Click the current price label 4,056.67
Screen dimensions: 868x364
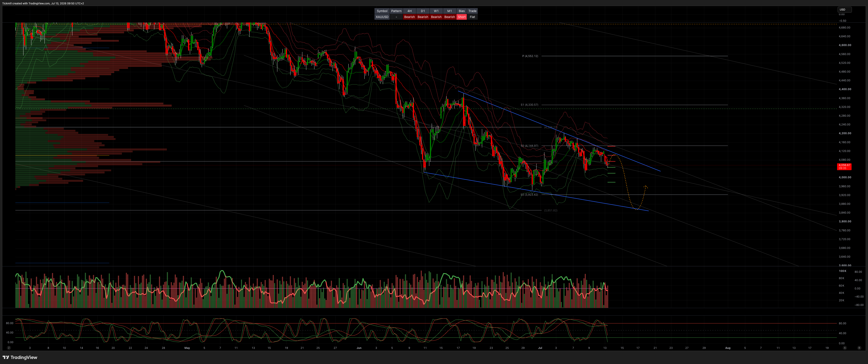click(844, 166)
